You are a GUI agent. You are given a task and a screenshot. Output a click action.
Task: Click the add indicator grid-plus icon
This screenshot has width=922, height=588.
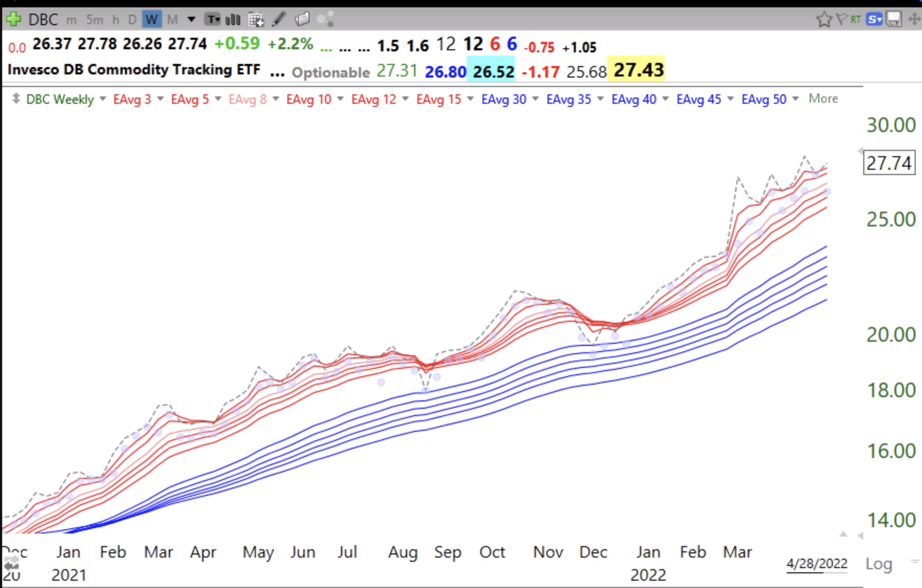coord(256,20)
